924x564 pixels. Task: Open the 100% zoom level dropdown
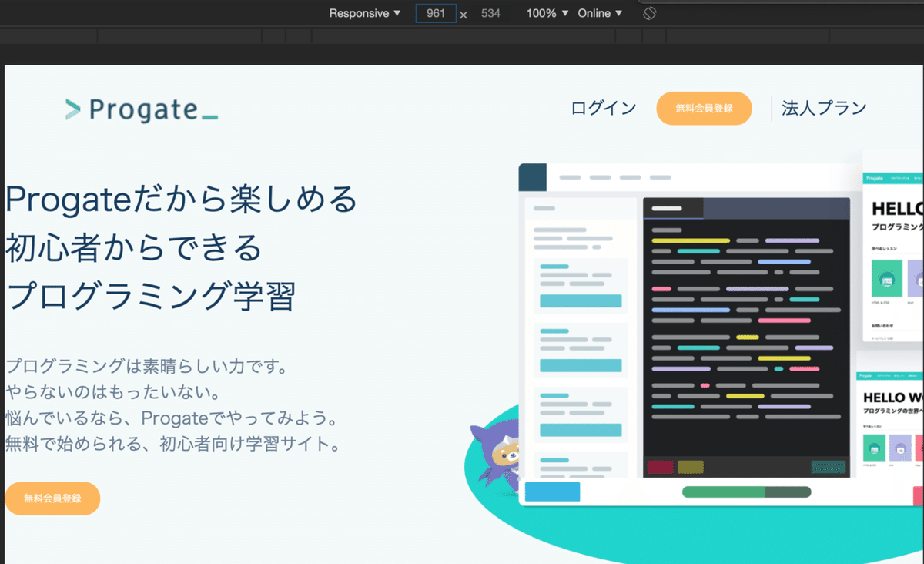click(546, 13)
